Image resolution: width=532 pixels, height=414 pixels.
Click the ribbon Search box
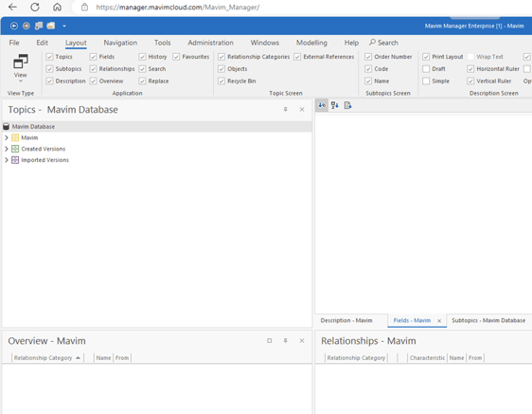point(383,43)
